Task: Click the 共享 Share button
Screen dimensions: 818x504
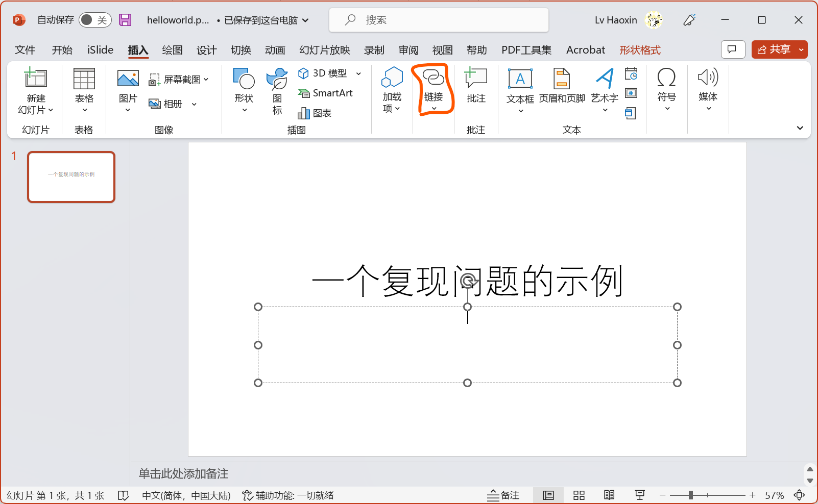Action: pos(774,49)
